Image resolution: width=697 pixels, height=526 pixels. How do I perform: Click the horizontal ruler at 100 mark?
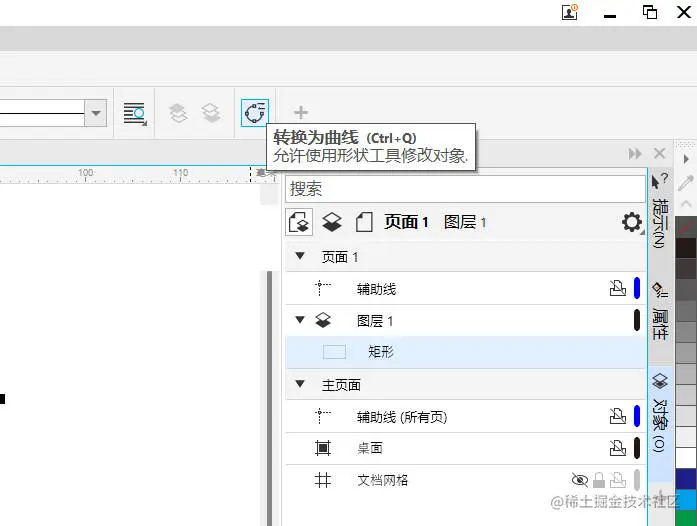tap(85, 173)
